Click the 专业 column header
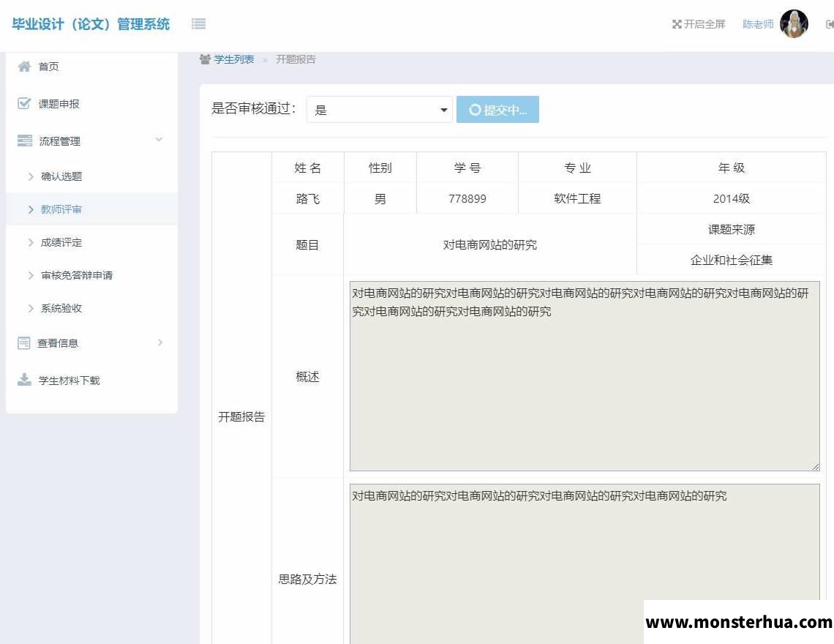This screenshot has width=834, height=644. (577, 168)
